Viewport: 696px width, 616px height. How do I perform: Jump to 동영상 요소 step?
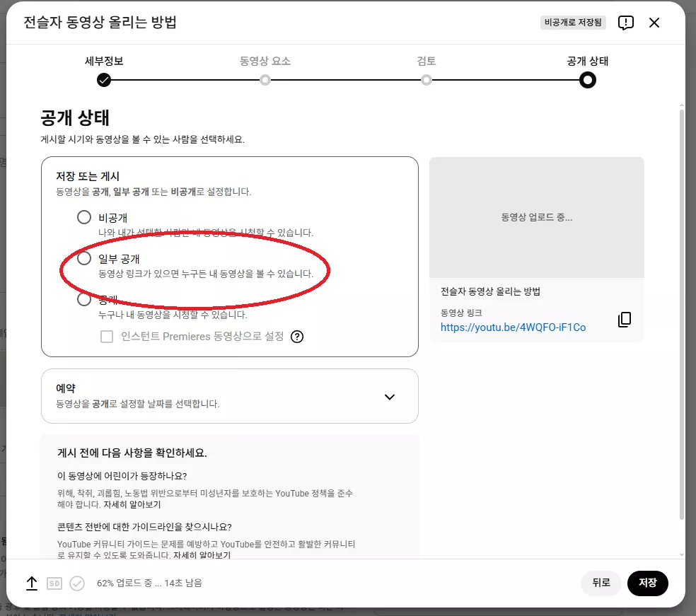pyautogui.click(x=265, y=81)
